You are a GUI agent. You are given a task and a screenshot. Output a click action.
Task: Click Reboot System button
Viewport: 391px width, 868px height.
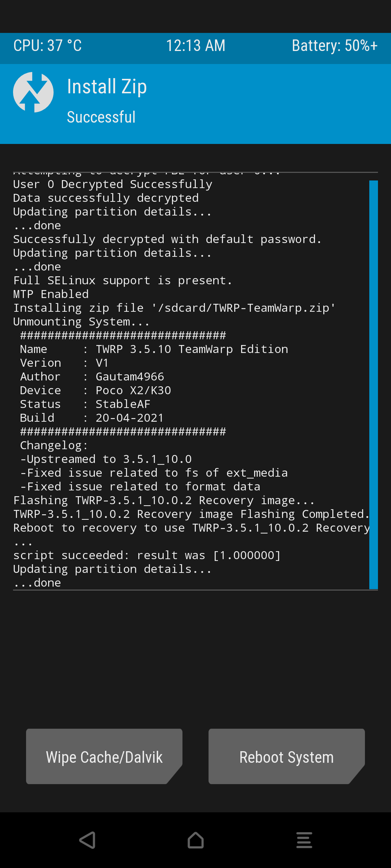pyautogui.click(x=287, y=756)
